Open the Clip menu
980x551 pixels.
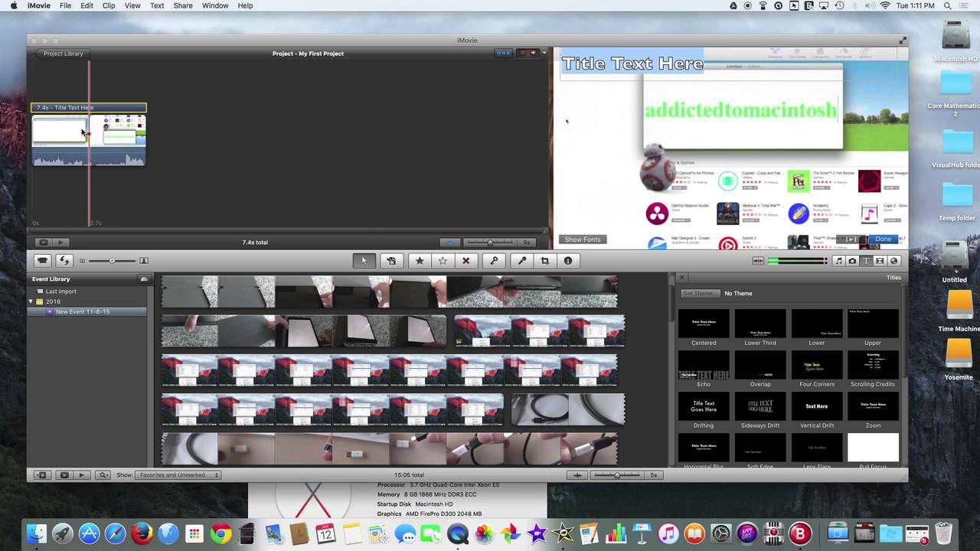pos(109,5)
